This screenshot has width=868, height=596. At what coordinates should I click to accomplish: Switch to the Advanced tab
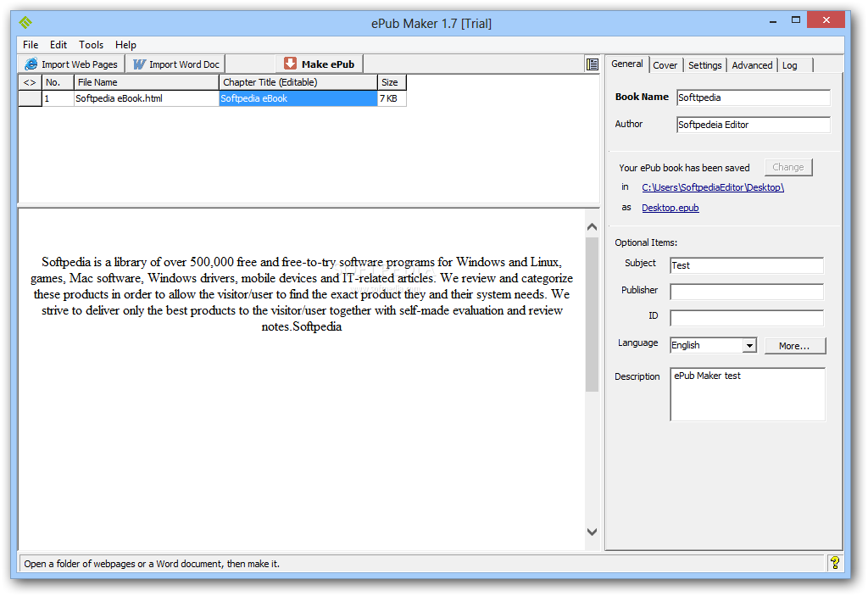coord(752,65)
